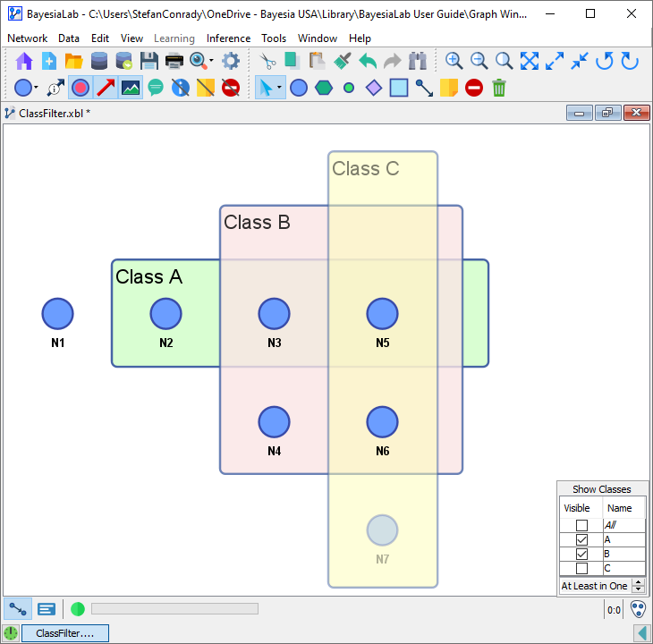653x644 pixels.
Task: Click the zoom in magnifier icon
Action: 454,61
